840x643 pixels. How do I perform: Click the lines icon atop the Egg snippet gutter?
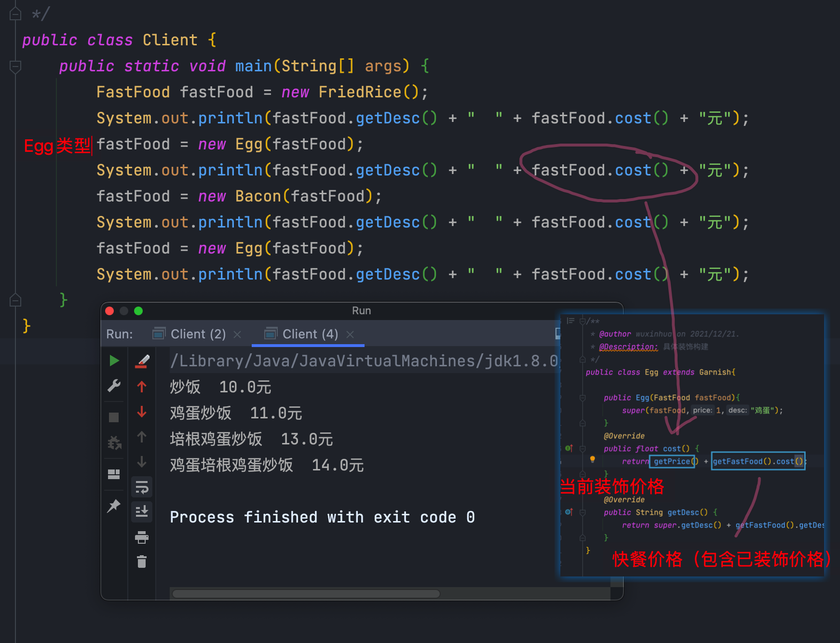[571, 321]
